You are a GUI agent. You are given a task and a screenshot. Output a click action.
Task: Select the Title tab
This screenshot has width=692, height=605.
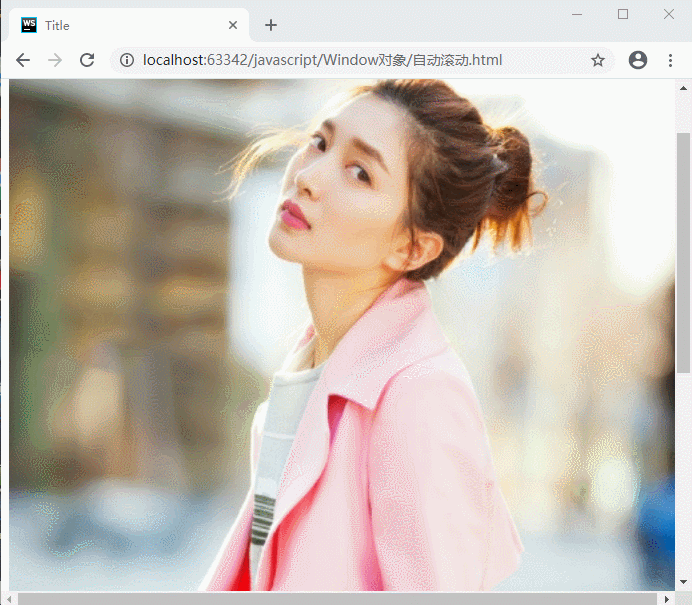point(129,25)
